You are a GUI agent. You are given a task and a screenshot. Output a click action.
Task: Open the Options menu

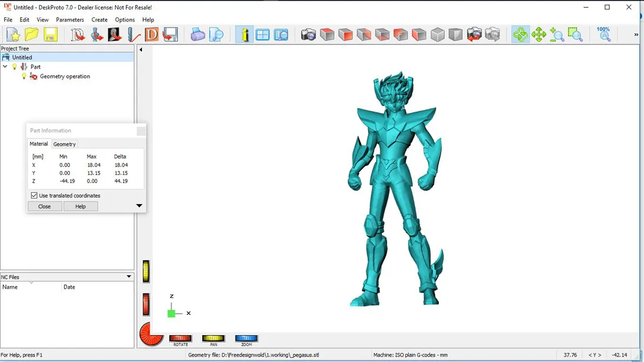click(x=125, y=20)
